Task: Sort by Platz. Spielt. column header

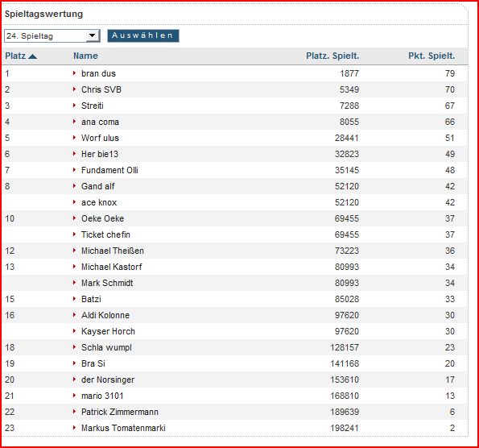Action: (x=332, y=56)
